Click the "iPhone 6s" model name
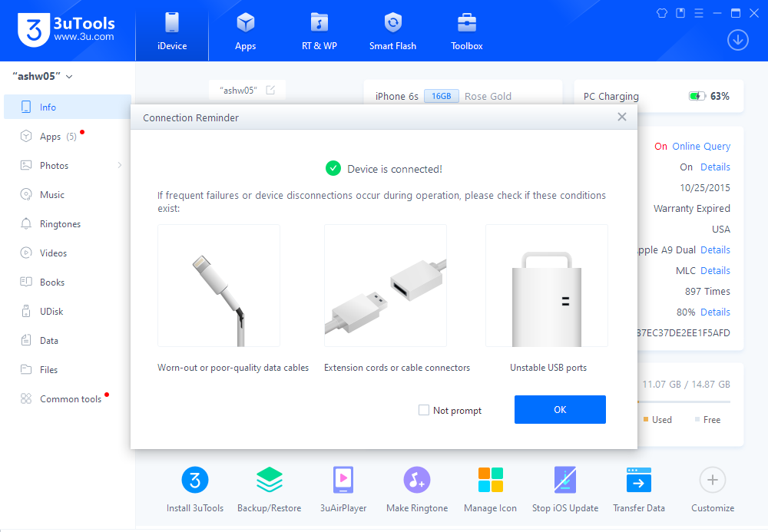 click(x=397, y=97)
